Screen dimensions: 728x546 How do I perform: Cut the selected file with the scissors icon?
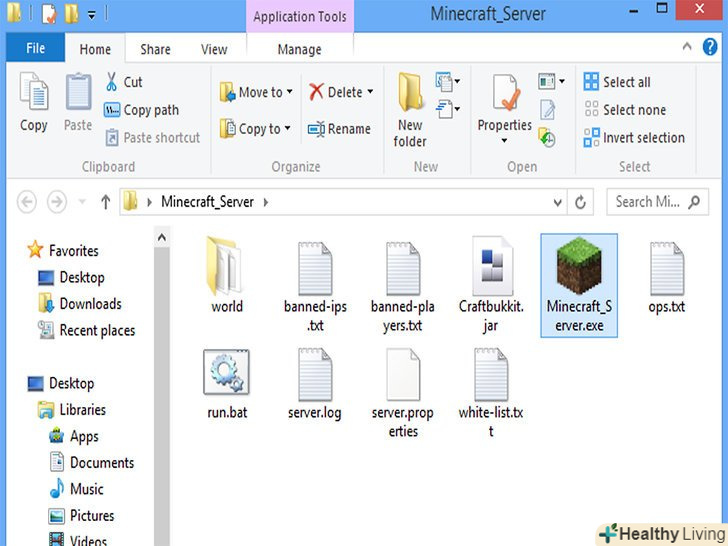pyautogui.click(x=111, y=82)
